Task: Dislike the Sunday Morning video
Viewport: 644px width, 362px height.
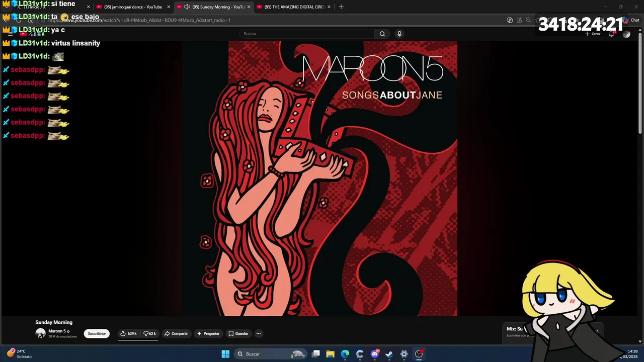Action: pos(149,333)
